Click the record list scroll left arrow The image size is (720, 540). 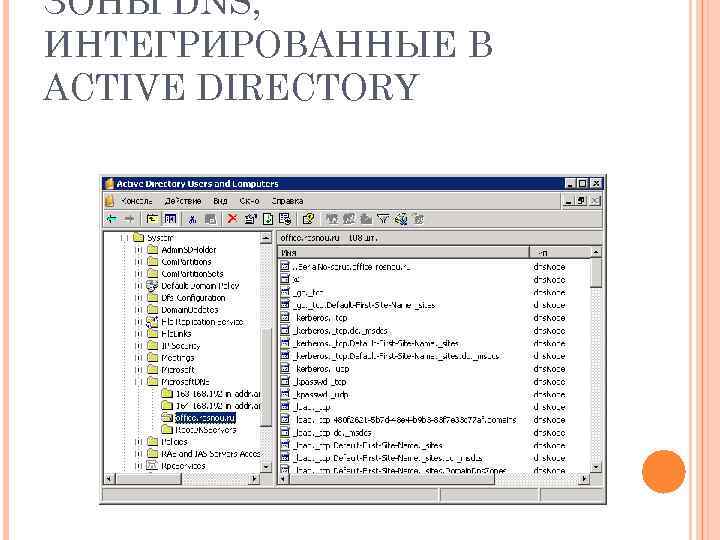click(x=283, y=479)
